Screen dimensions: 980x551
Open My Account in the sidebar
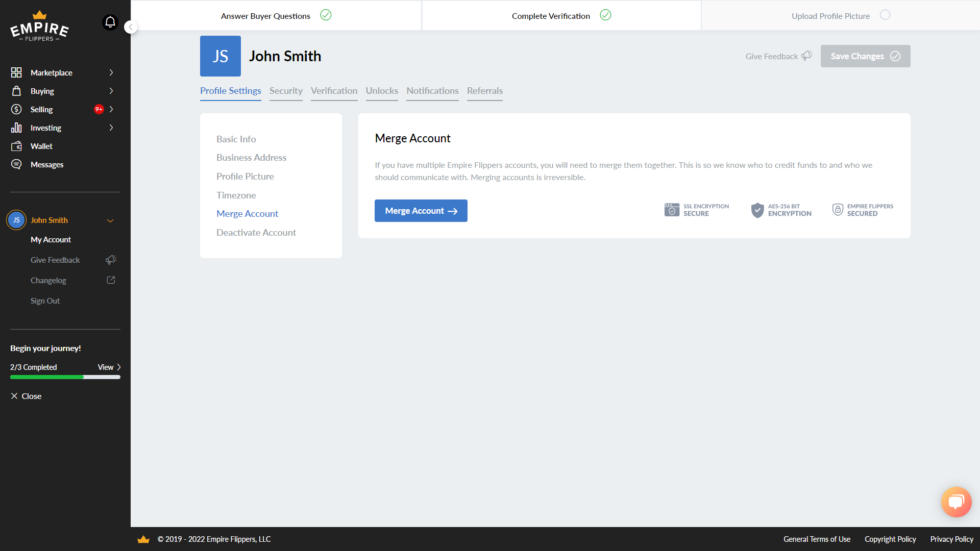pos(51,239)
